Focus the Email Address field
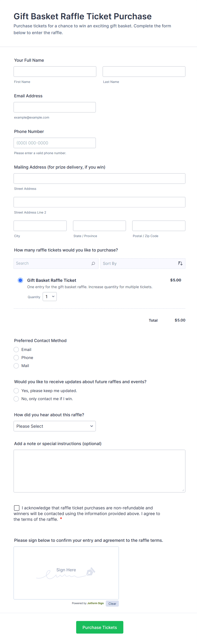 pyautogui.click(x=55, y=107)
